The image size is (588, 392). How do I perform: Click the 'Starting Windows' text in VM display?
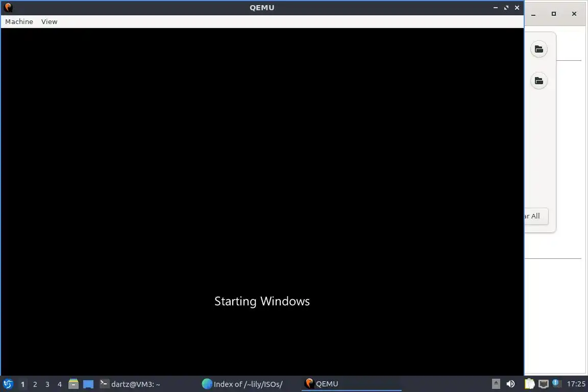coord(262,301)
